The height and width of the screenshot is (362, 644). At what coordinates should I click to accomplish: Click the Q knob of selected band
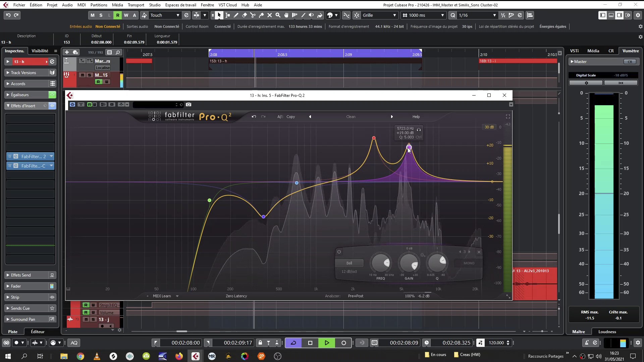[437, 263]
